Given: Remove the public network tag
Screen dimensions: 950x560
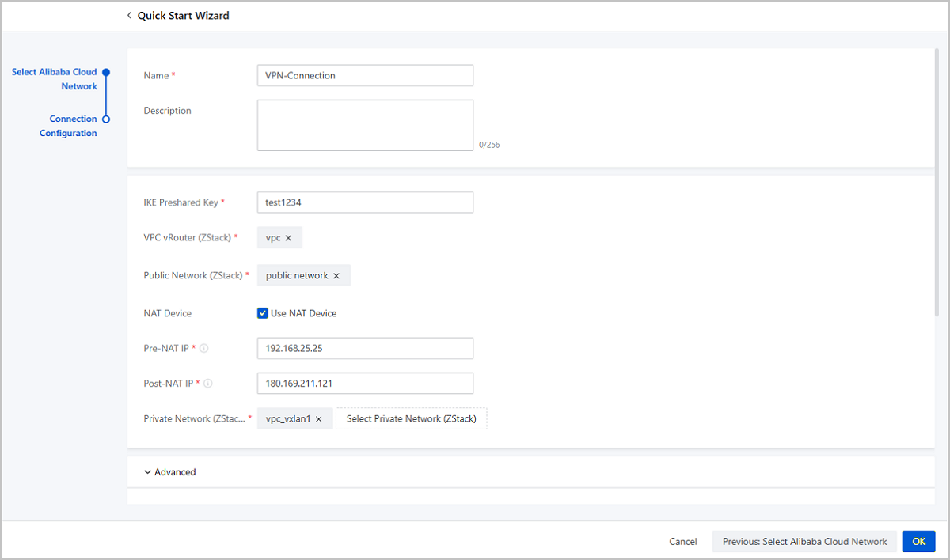Looking at the screenshot, I should click(336, 276).
